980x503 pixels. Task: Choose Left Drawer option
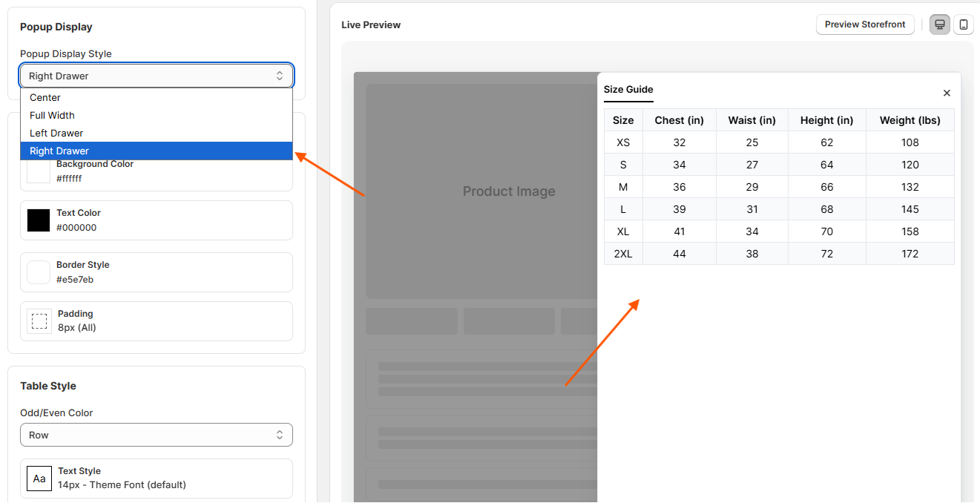click(157, 133)
